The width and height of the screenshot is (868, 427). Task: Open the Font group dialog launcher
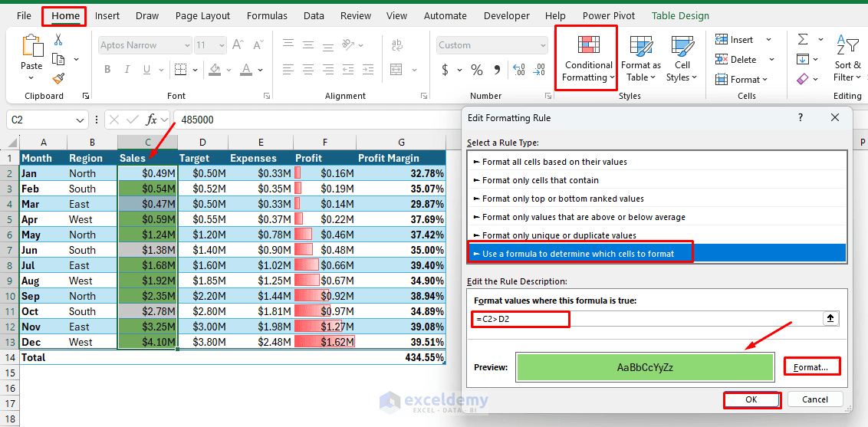[x=268, y=97]
